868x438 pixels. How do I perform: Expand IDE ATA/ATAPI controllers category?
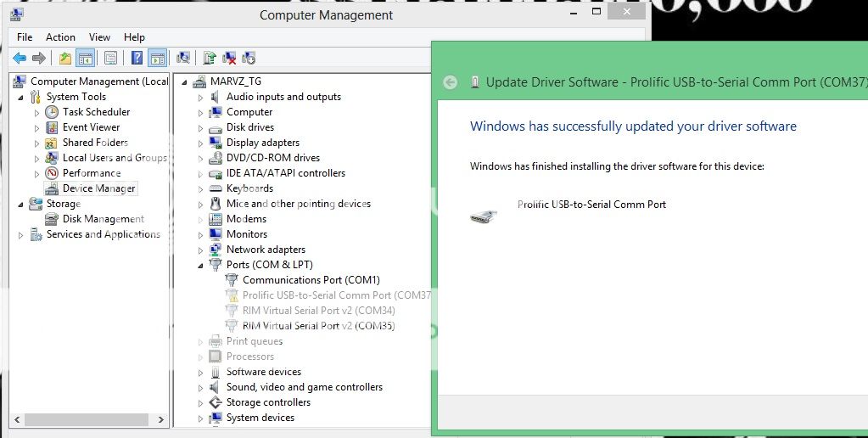[200, 174]
